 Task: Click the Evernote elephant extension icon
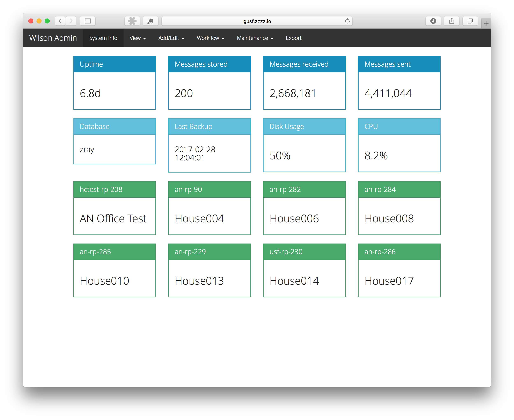point(150,21)
